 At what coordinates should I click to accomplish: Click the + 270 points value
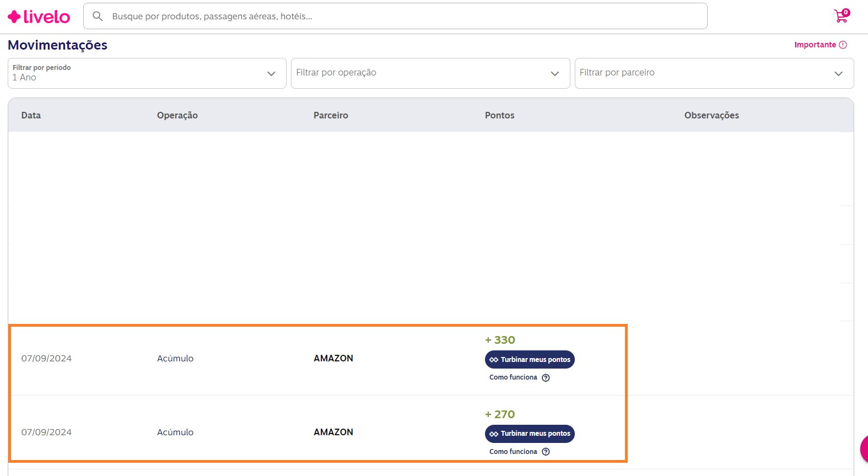pos(500,414)
